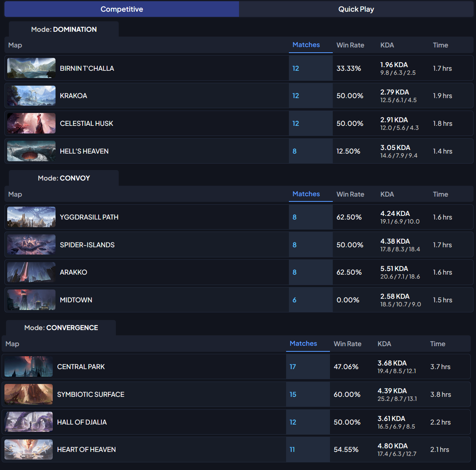The image size is (476, 470).
Task: Open the Central Park map thumbnail
Action: [x=29, y=367]
